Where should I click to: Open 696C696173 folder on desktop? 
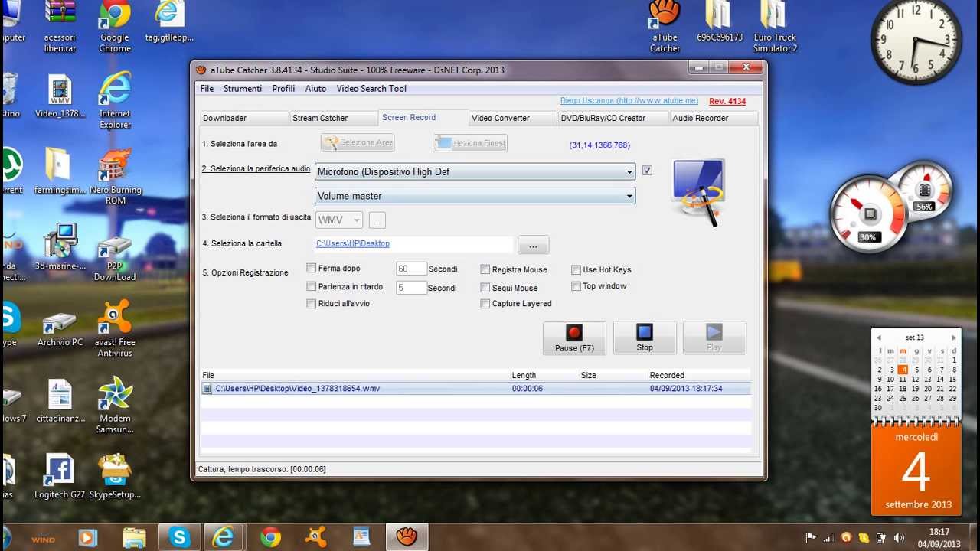coord(720,21)
